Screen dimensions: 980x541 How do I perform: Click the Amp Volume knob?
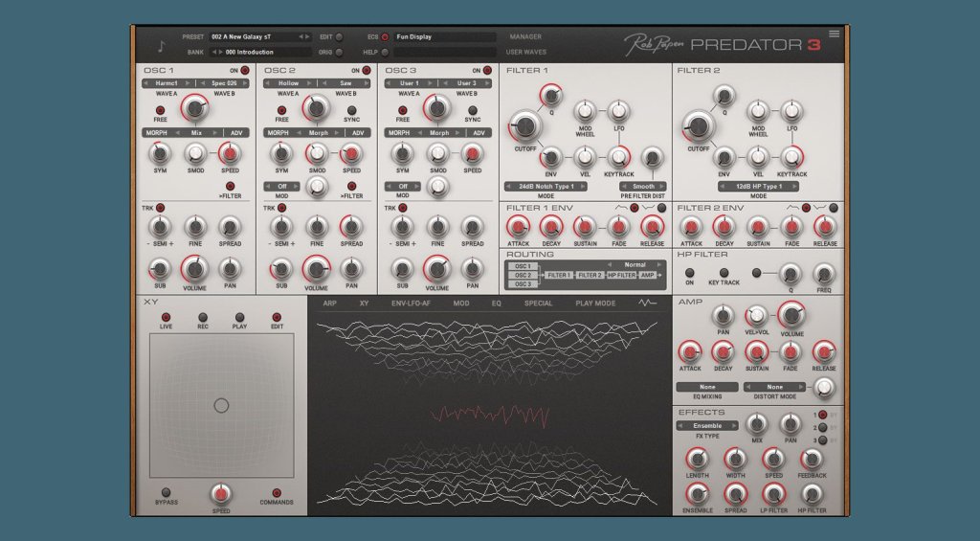pyautogui.click(x=791, y=315)
